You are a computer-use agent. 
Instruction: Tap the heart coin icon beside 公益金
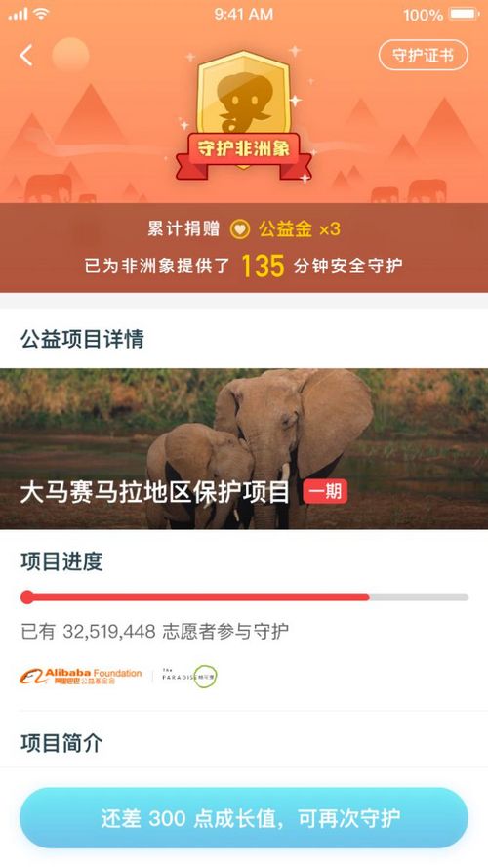click(x=240, y=229)
